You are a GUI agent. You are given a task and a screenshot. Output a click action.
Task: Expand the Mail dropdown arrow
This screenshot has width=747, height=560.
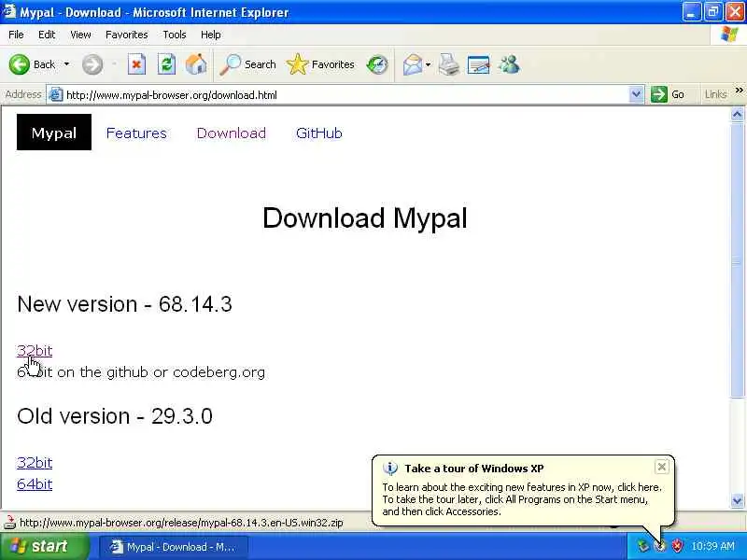coord(428,64)
